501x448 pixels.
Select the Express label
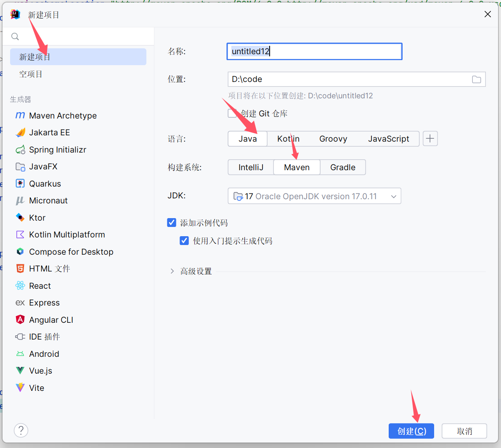pyautogui.click(x=45, y=303)
